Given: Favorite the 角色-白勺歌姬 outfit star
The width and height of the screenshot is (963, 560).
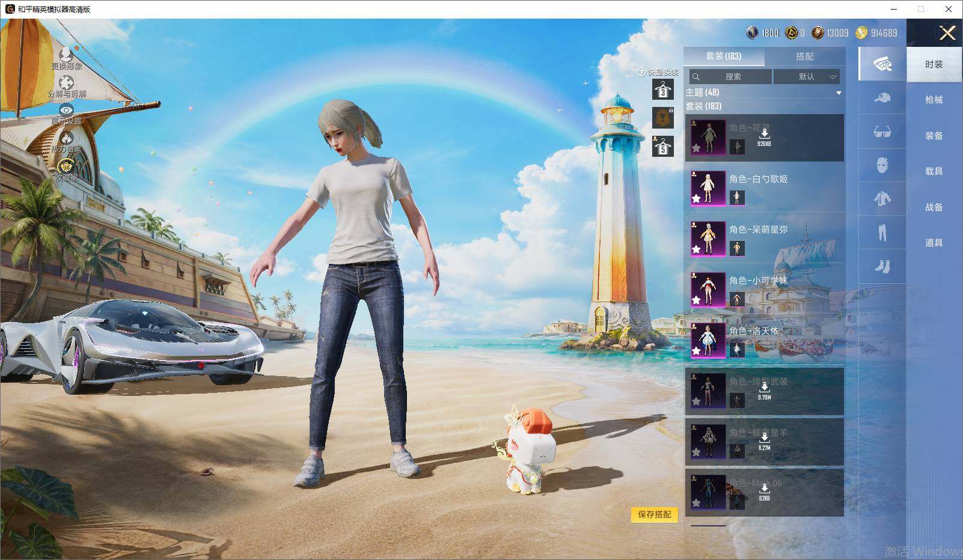Looking at the screenshot, I should pos(696,198).
